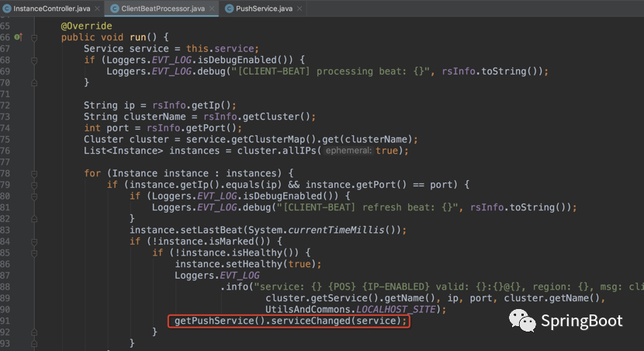Click the run() method name
Screen dimensions: 644x351
pyautogui.click(x=137, y=37)
